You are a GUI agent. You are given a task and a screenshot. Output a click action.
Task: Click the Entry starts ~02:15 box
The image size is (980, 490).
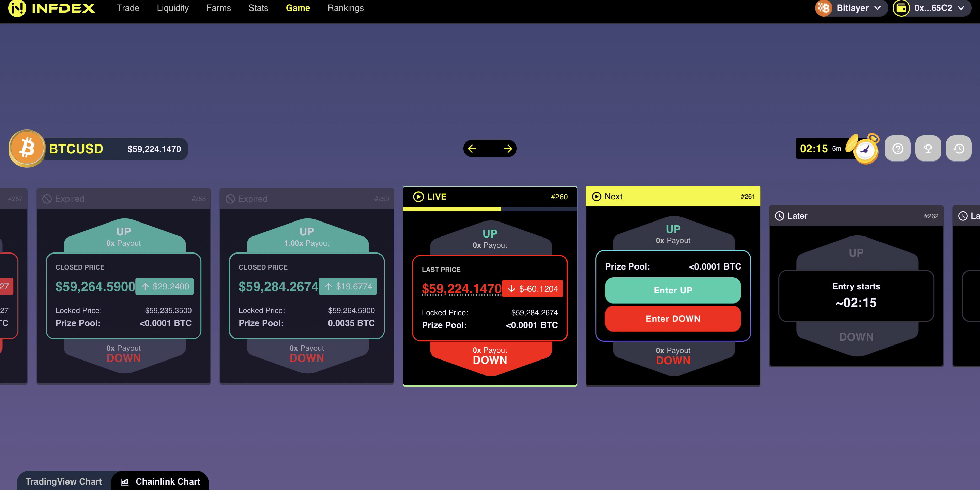pos(856,295)
